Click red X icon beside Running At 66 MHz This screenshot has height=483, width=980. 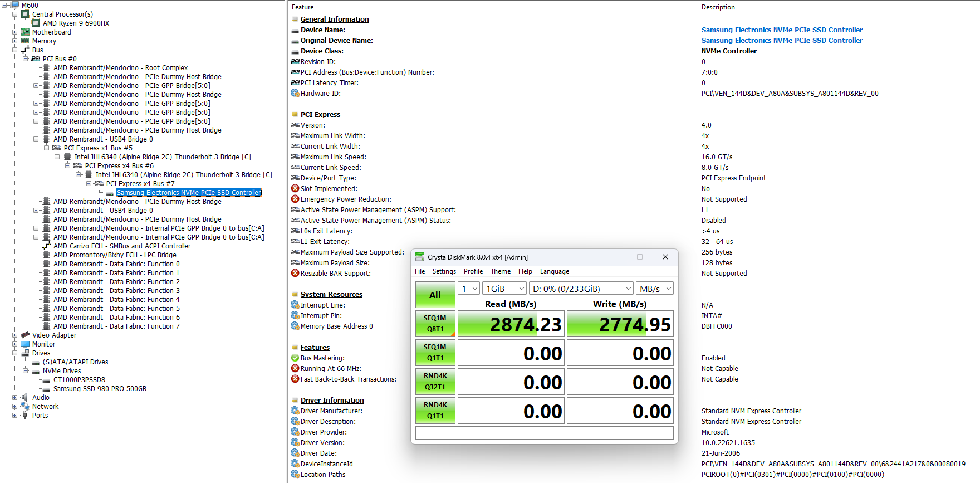coord(295,368)
